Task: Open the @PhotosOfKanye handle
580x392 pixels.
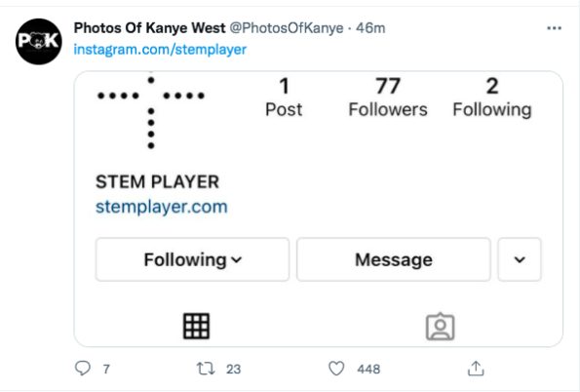Action: point(287,28)
